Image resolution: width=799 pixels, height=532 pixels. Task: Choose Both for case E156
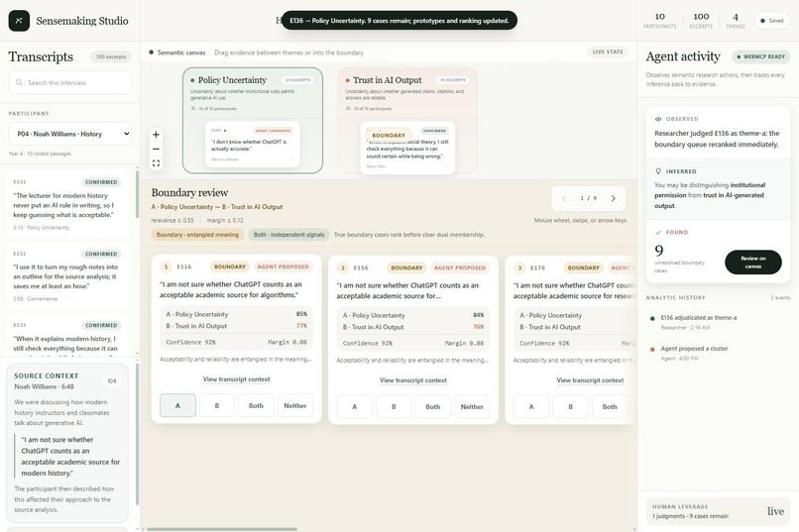[432, 407]
